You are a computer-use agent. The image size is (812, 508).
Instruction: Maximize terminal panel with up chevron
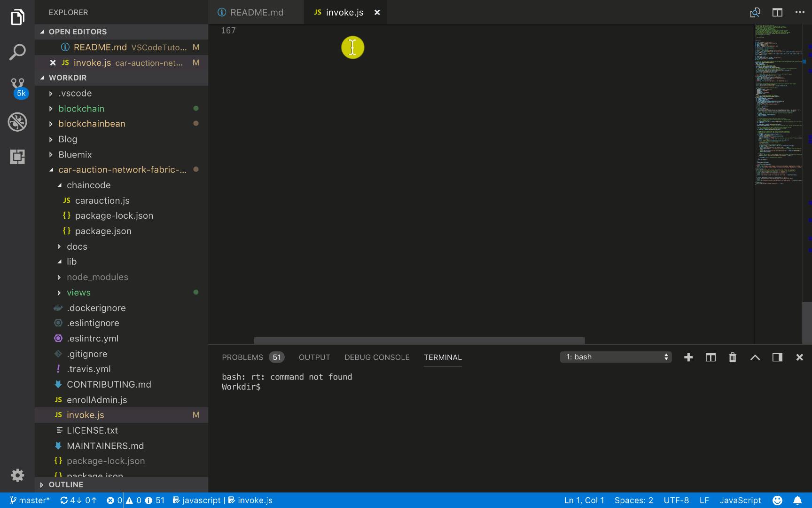tap(755, 357)
